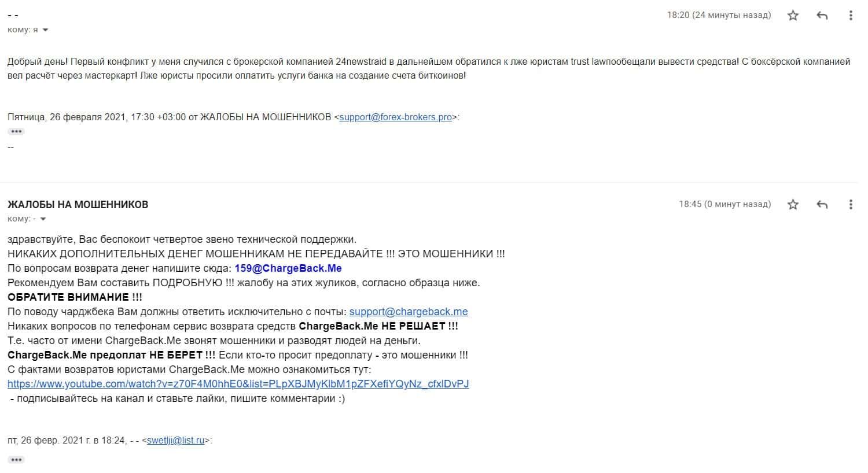Expand recipient details next to 'кому: -'
The height and width of the screenshot is (473, 868).
(x=43, y=219)
